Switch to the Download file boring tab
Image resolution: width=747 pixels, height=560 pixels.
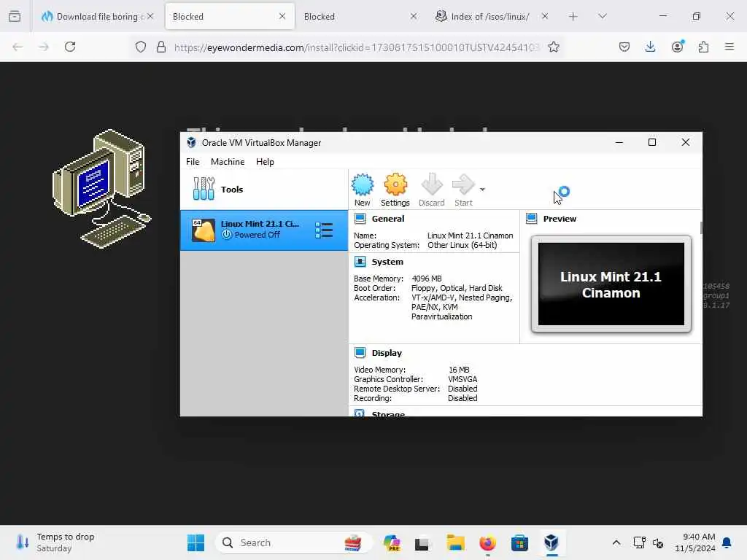click(x=97, y=16)
